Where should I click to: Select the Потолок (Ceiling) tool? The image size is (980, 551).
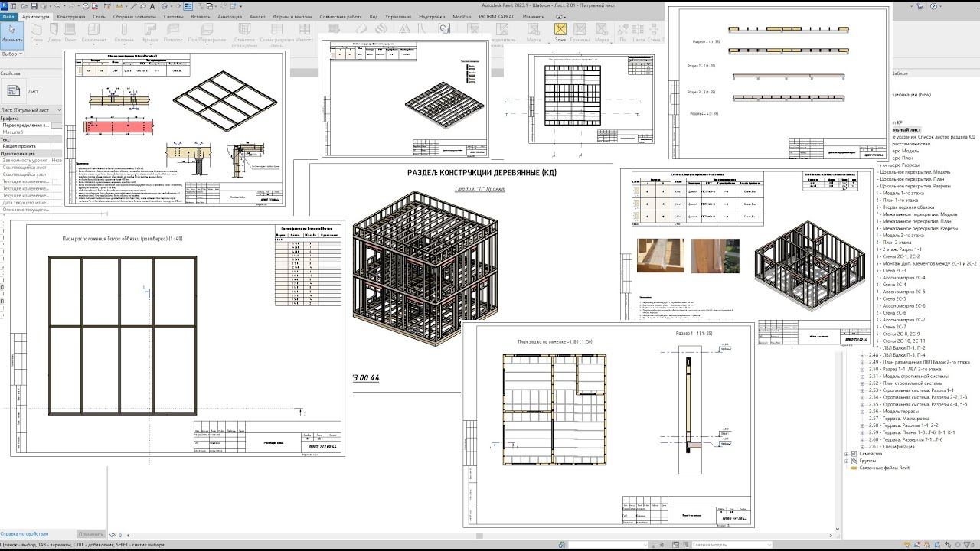pyautogui.click(x=173, y=32)
